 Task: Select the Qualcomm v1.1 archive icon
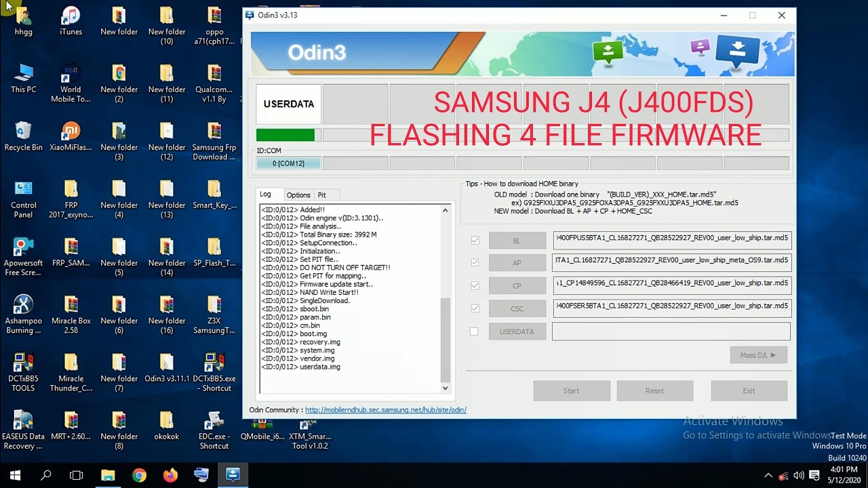[214, 83]
